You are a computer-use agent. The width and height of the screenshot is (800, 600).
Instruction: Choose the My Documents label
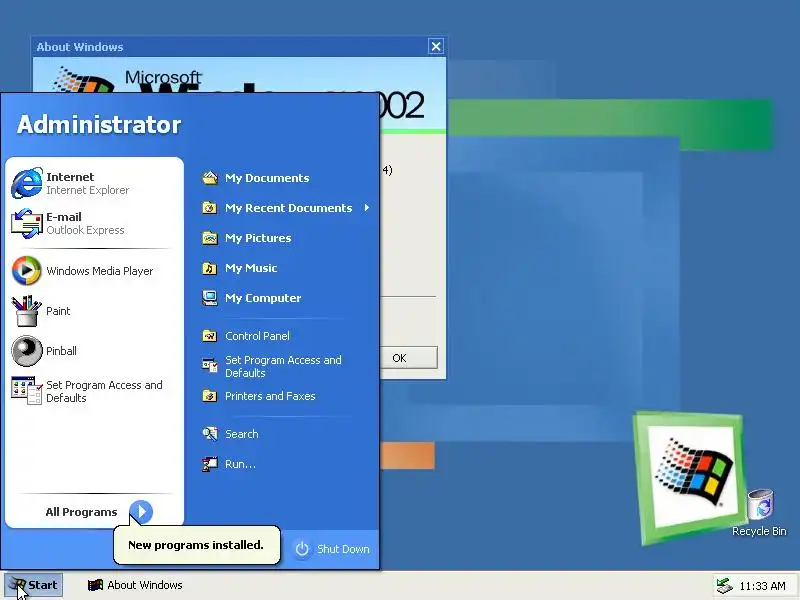click(267, 178)
